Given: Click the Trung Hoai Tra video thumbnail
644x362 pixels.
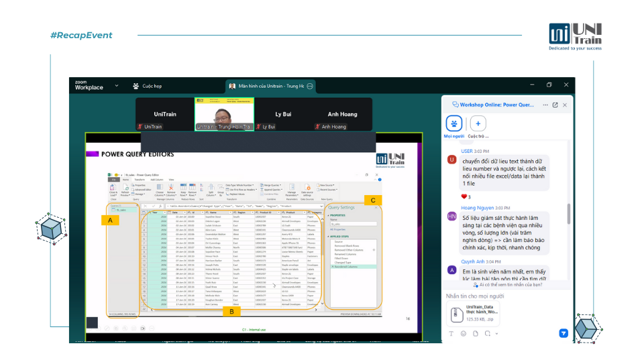Looking at the screenshot, I should click(x=224, y=114).
